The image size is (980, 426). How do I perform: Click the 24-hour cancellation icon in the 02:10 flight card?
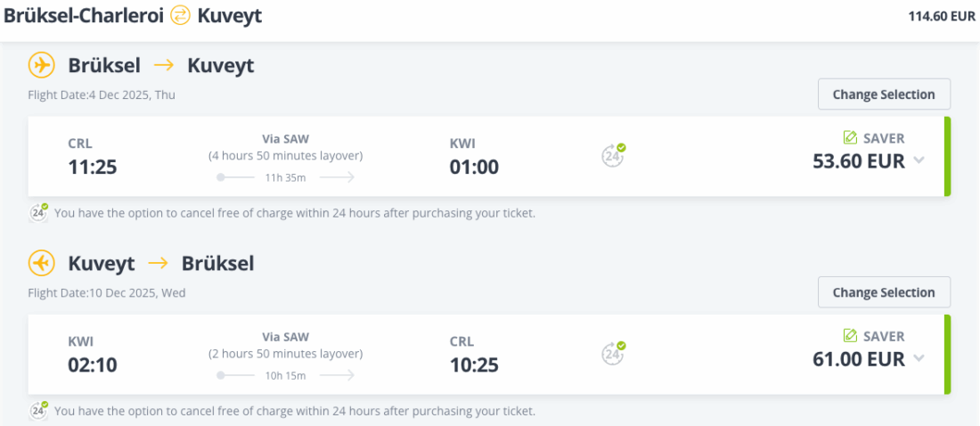tap(613, 353)
